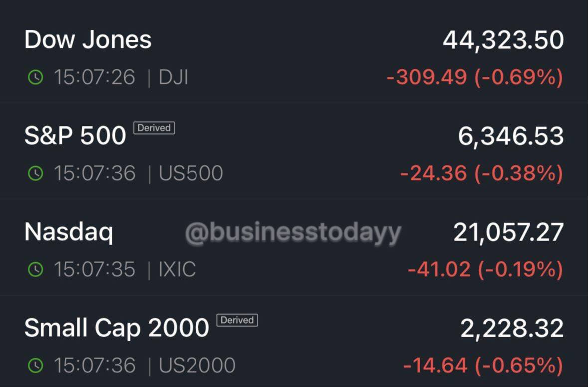Select the Nasdaq index name
The image size is (588, 387).
(69, 233)
